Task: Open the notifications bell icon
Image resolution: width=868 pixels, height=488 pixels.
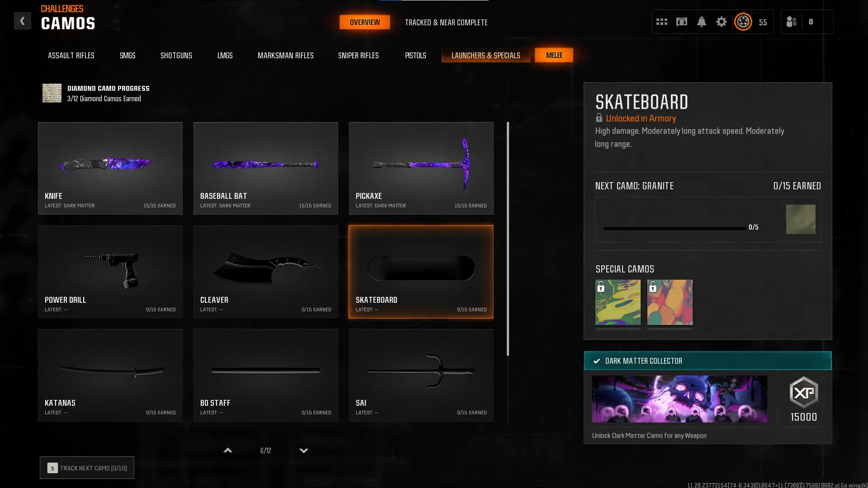Action: tap(701, 22)
